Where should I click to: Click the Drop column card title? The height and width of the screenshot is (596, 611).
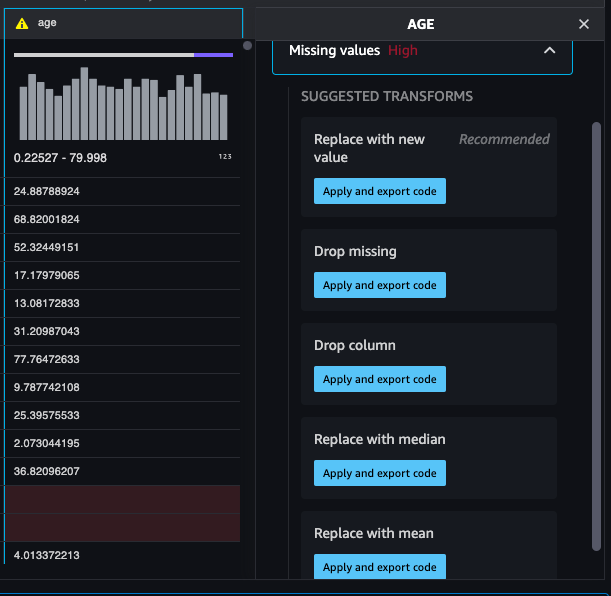pyautogui.click(x=355, y=346)
